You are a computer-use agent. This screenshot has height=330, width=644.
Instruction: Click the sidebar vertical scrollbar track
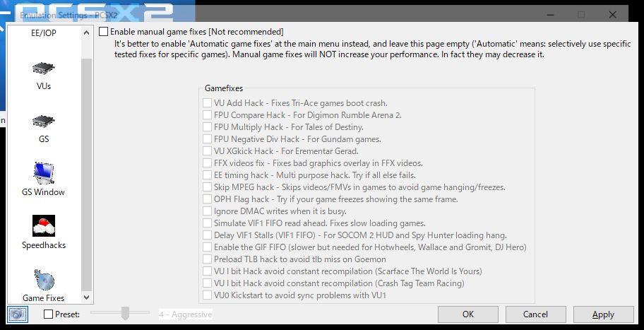(86, 165)
